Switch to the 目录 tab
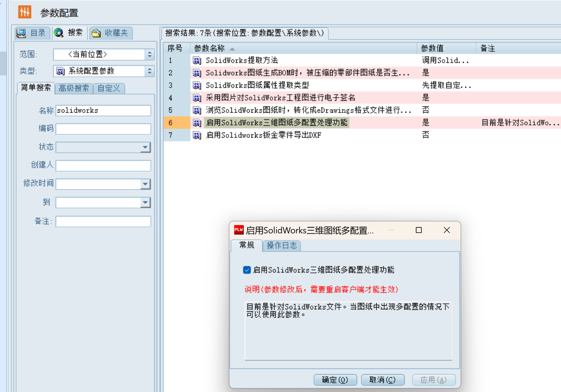Image resolution: width=561 pixels, height=392 pixels. [x=32, y=33]
